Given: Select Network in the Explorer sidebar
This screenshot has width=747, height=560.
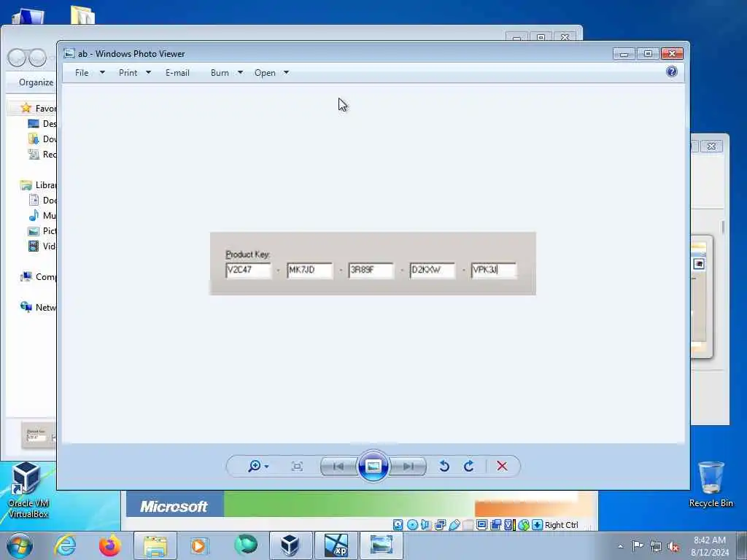Looking at the screenshot, I should click(x=39, y=307).
